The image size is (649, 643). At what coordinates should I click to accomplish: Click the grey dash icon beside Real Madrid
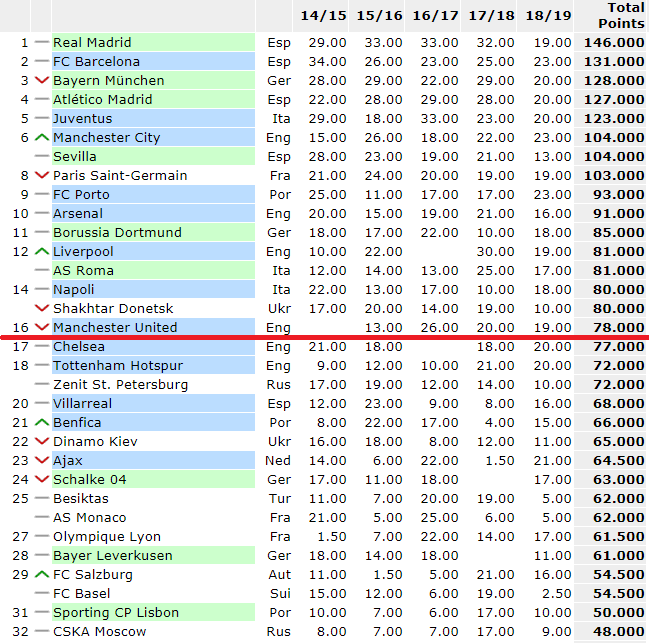[42, 42]
